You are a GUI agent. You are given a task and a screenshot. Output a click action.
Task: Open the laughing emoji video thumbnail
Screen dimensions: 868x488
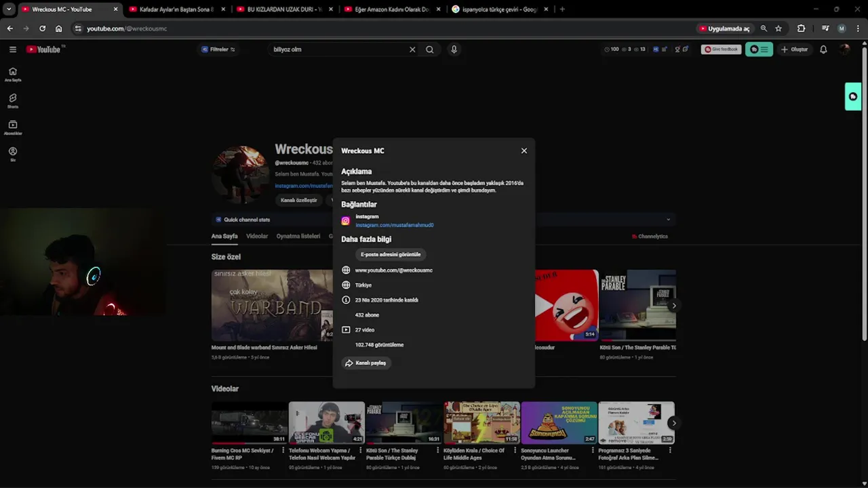tap(566, 305)
